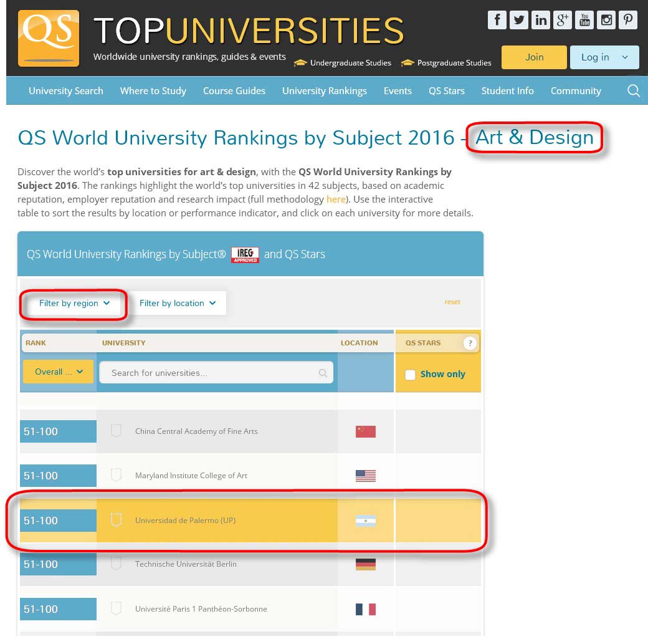Open the University Search menu
Screen dimensions: 648x644
pyautogui.click(x=65, y=90)
